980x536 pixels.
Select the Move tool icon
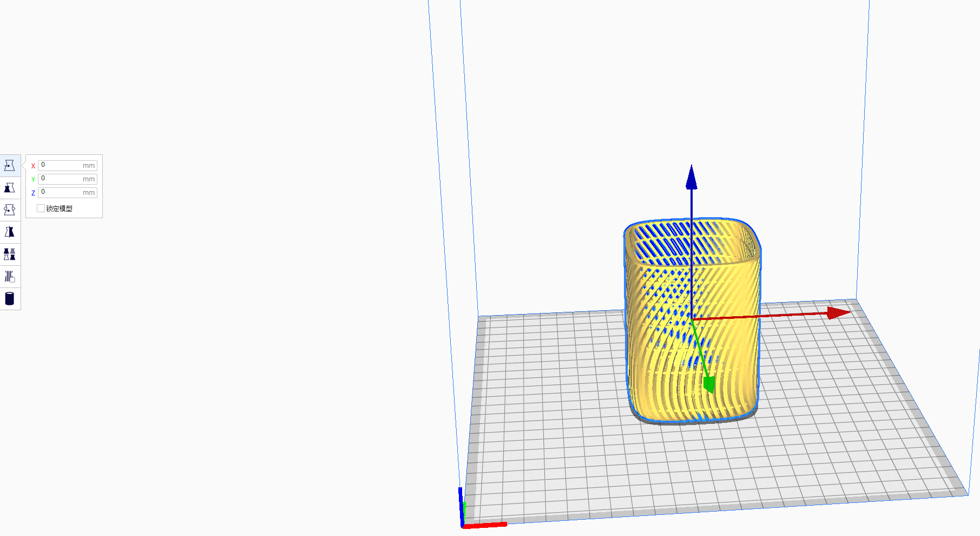10,165
